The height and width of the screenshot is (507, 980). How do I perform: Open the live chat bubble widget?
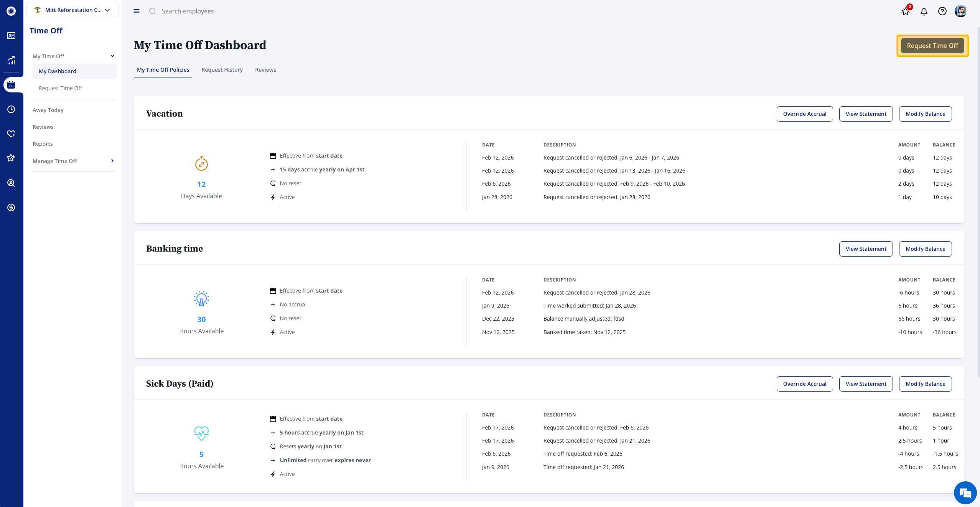click(965, 493)
